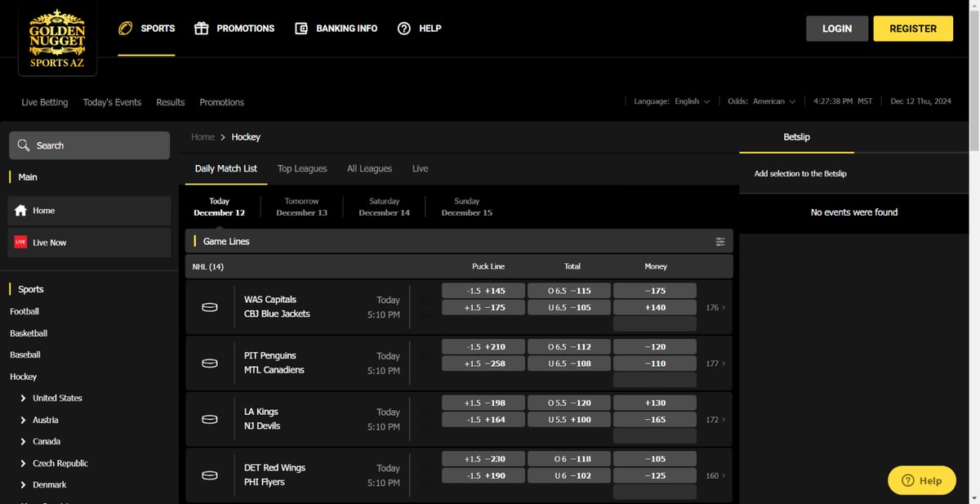Open Live Now in sidebar
980x504 pixels.
tap(90, 243)
